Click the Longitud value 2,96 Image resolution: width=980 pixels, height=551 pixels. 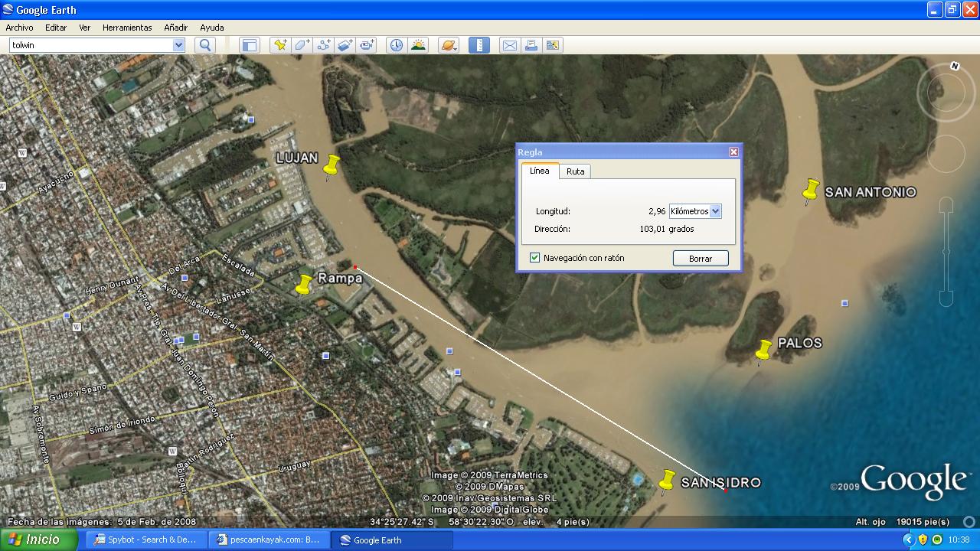(657, 211)
